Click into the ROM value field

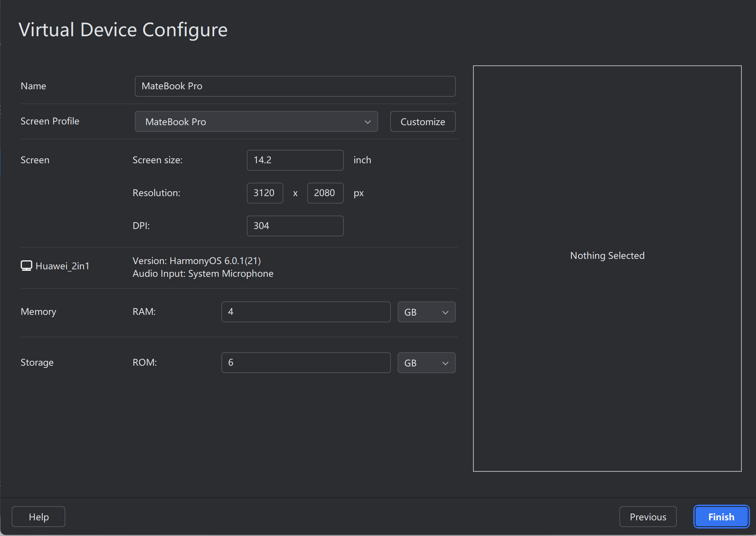305,363
